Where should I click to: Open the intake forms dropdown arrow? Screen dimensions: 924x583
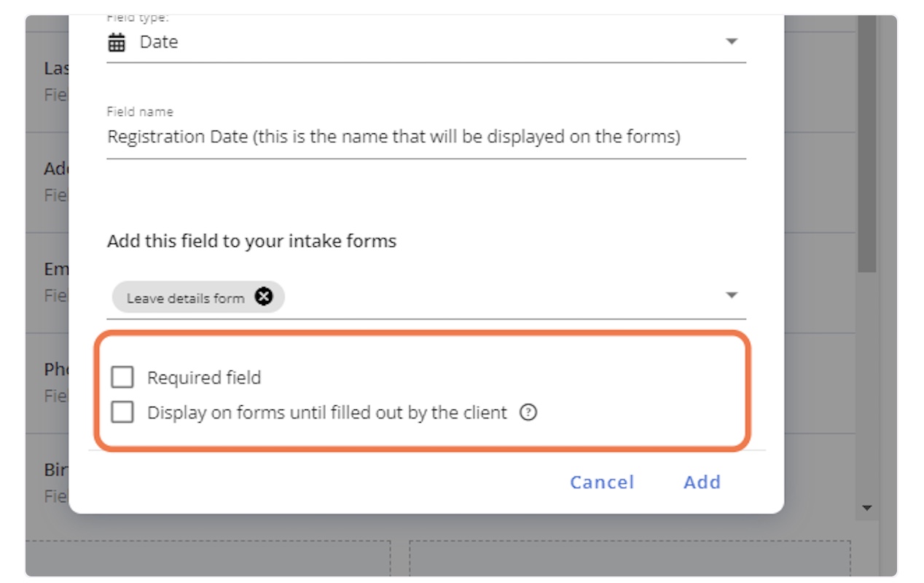[x=732, y=295]
